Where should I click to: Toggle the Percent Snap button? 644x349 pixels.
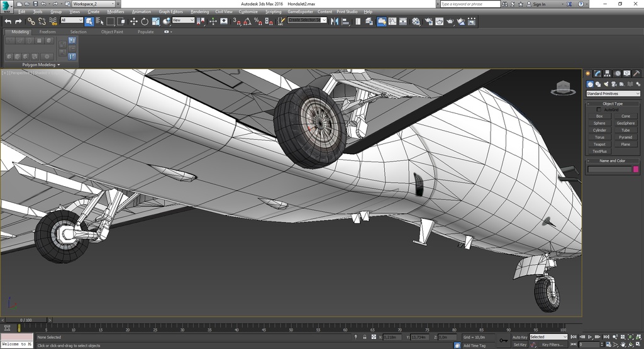(258, 21)
